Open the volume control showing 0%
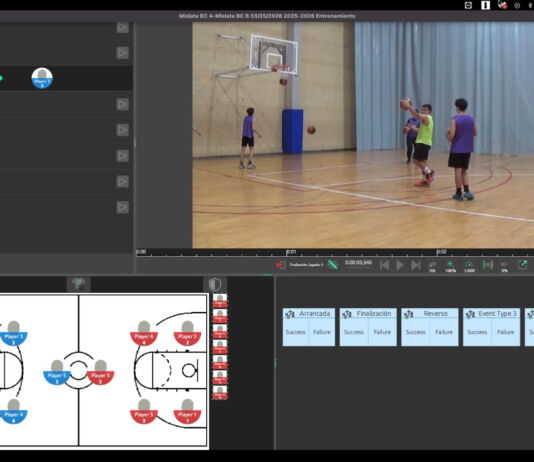The height and width of the screenshot is (462, 534). point(504,266)
